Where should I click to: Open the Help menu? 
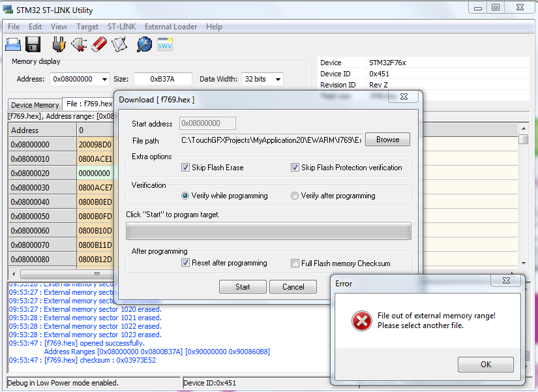tap(214, 27)
